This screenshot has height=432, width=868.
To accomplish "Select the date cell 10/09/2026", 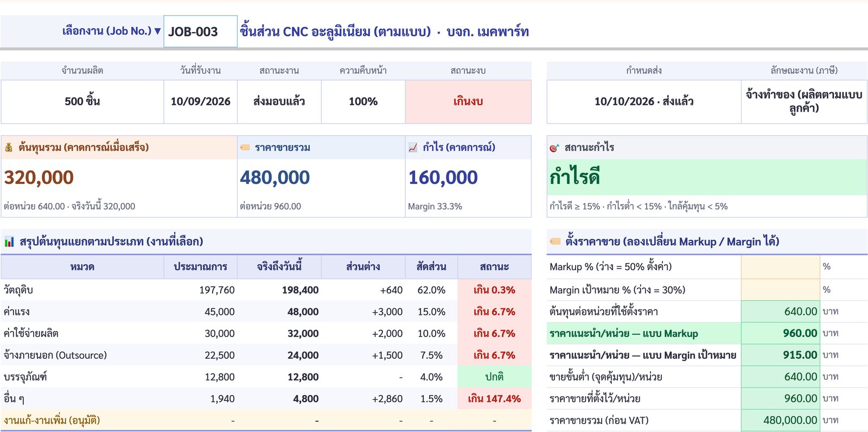I will [x=201, y=101].
